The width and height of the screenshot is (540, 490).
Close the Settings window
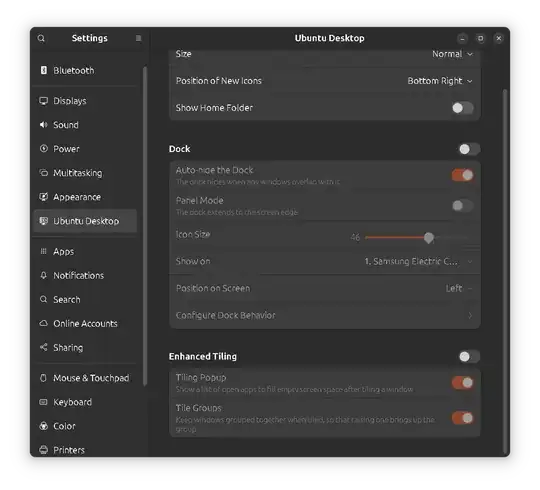click(499, 38)
